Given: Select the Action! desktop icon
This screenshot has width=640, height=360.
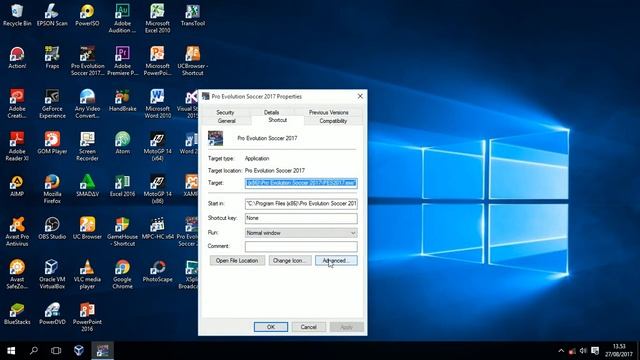Looking at the screenshot, I should pos(17,58).
